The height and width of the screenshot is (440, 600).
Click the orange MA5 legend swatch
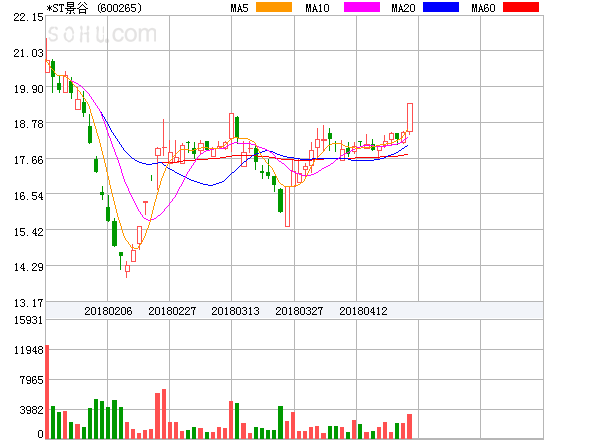274,7
